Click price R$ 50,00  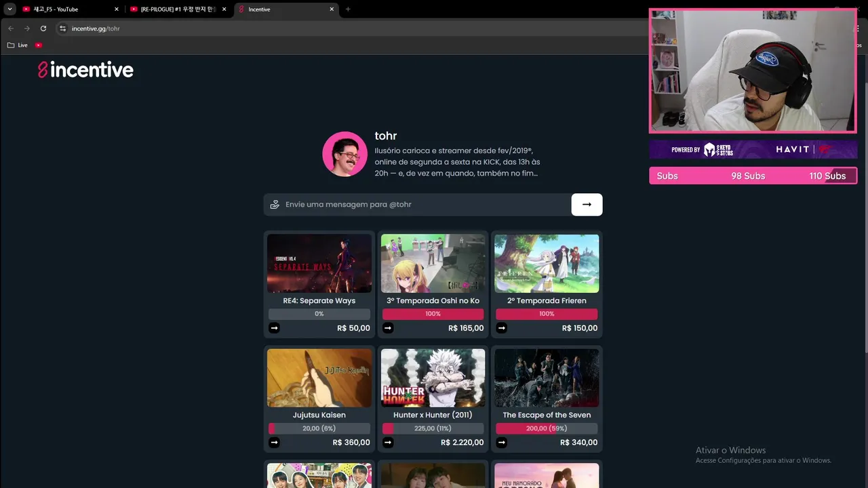point(353,328)
